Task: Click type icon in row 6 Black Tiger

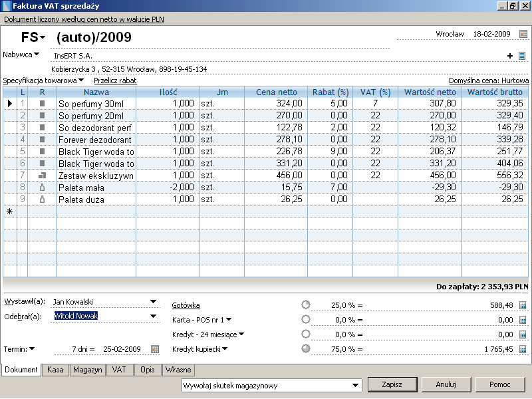Action: (x=42, y=163)
